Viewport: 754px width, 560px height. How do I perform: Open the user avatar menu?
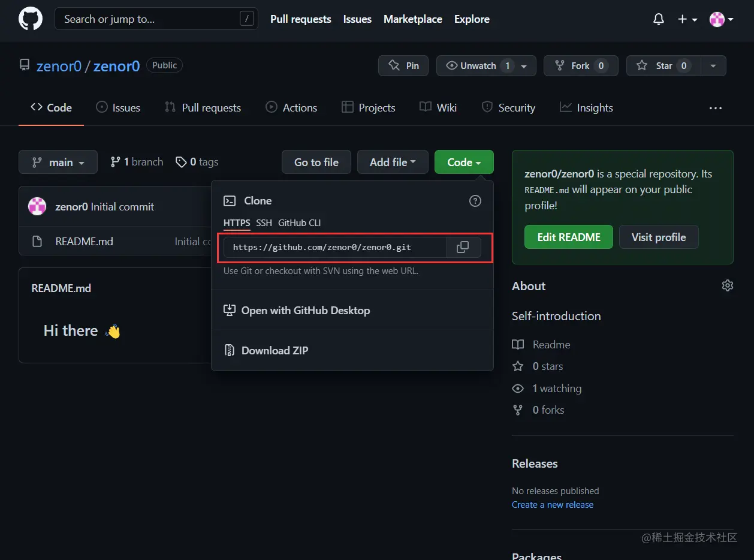722,19
